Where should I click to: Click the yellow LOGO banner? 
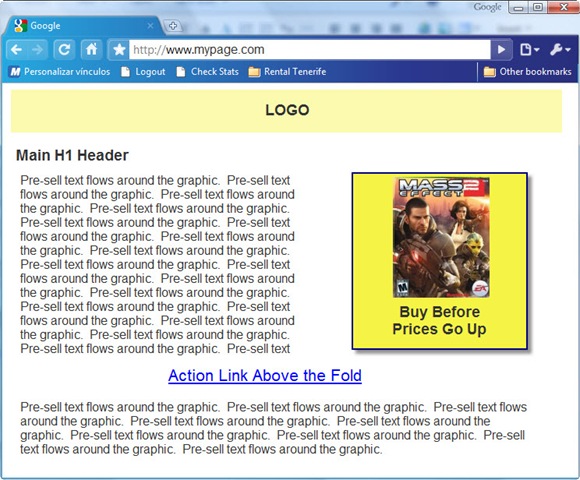[286, 111]
